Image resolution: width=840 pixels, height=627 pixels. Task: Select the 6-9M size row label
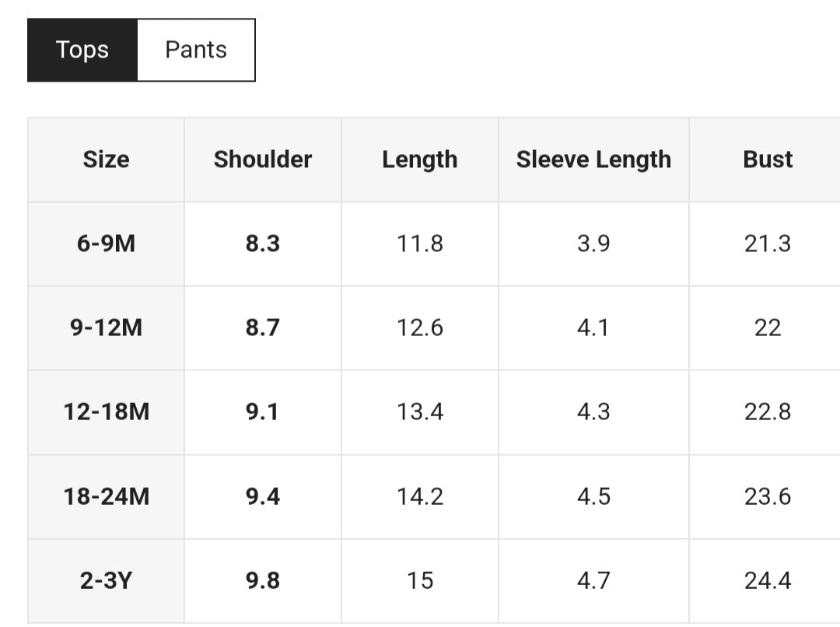106,243
